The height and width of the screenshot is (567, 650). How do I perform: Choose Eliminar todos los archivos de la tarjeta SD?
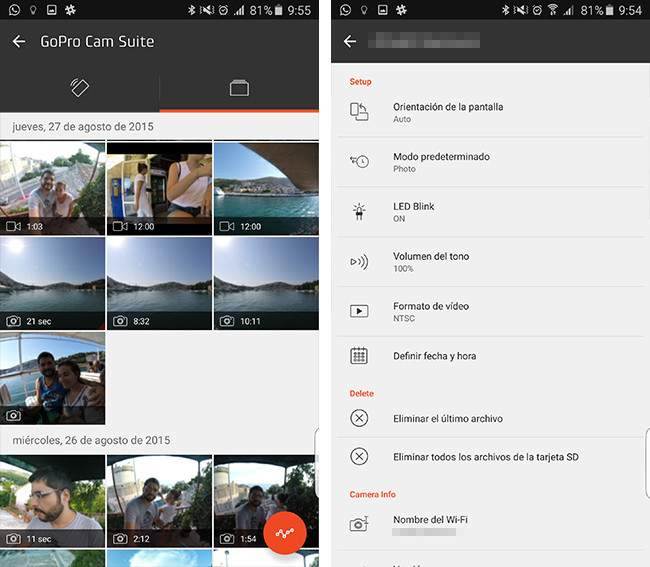click(490, 456)
